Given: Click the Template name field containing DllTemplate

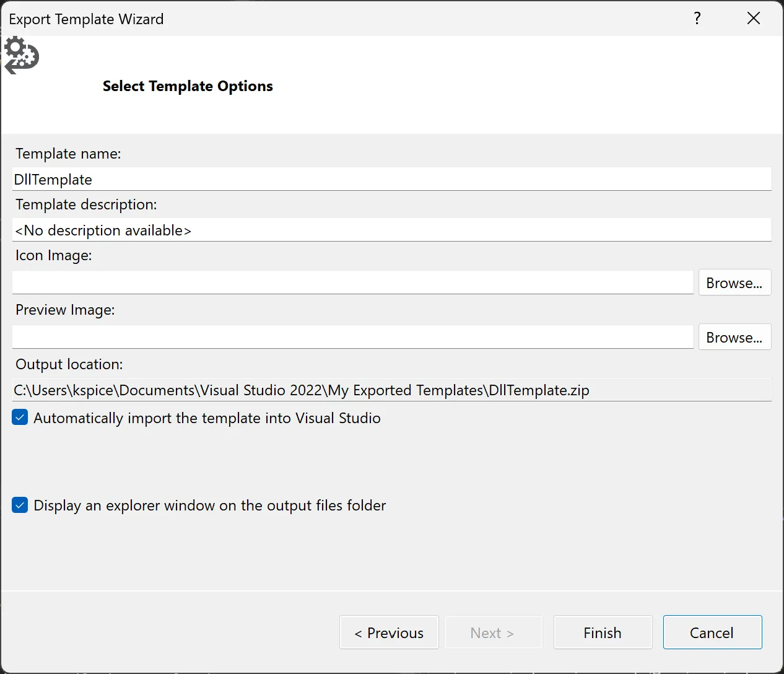Looking at the screenshot, I should (392, 179).
